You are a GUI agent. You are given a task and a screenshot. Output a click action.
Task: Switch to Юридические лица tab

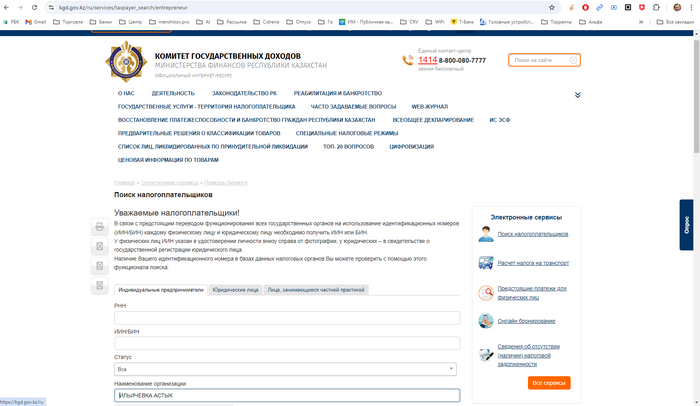tap(235, 290)
